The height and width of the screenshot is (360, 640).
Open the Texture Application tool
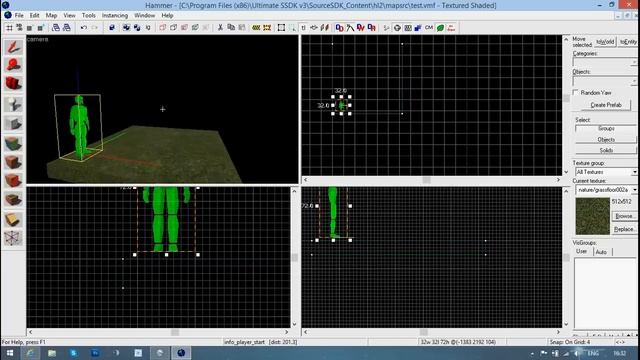[x=13, y=143]
